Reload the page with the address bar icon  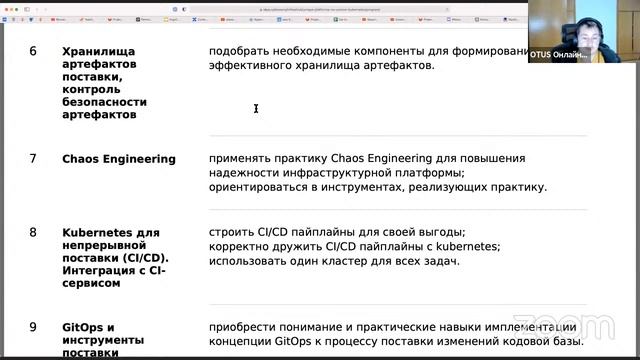pyautogui.click(x=447, y=9)
